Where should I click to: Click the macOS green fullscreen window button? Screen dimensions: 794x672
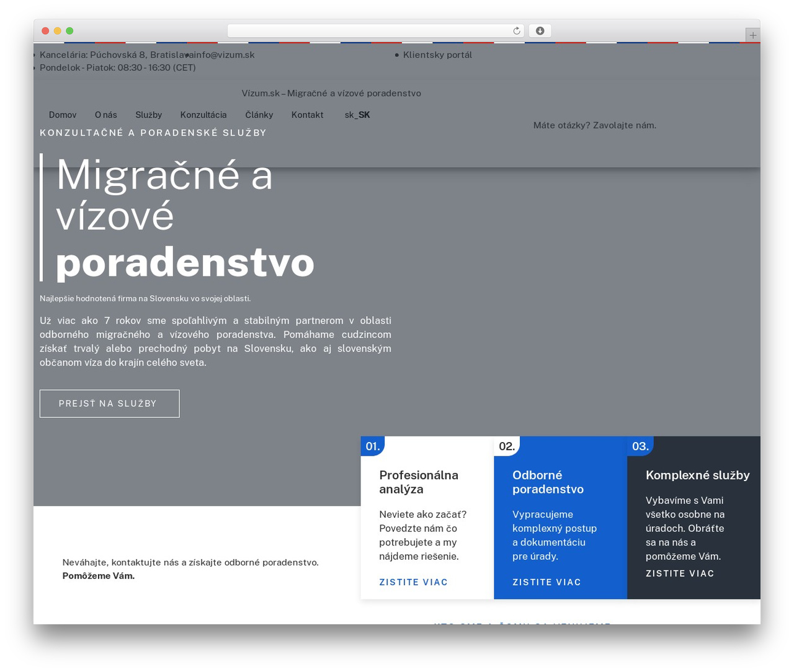(x=69, y=31)
